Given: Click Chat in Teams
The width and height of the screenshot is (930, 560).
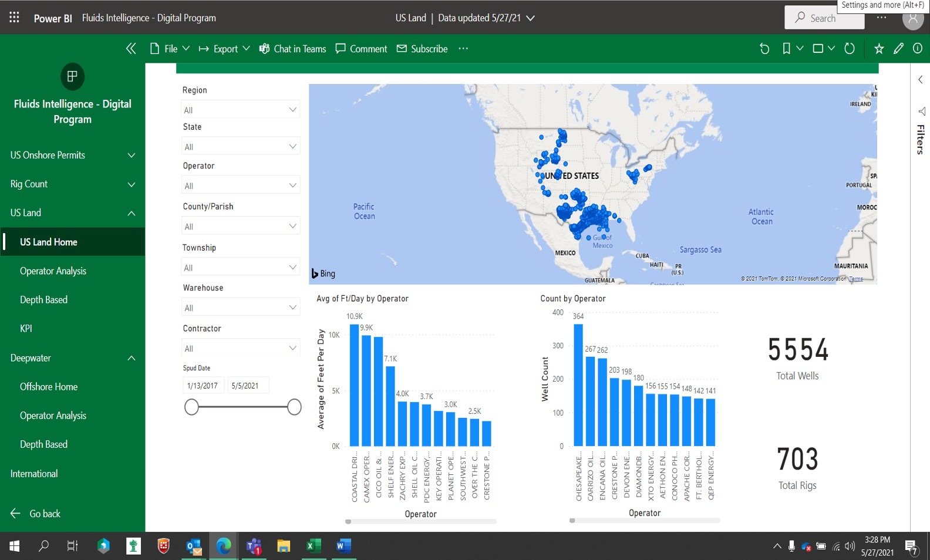Looking at the screenshot, I should [x=292, y=49].
